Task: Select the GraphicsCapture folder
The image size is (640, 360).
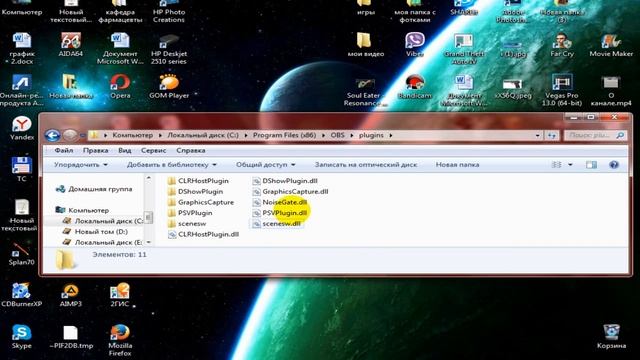Action: click(x=201, y=202)
